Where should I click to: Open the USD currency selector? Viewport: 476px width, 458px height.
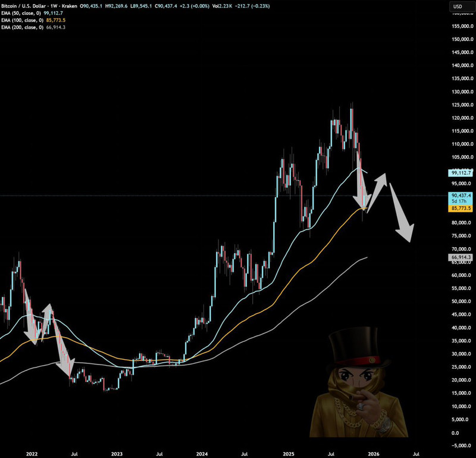458,7
